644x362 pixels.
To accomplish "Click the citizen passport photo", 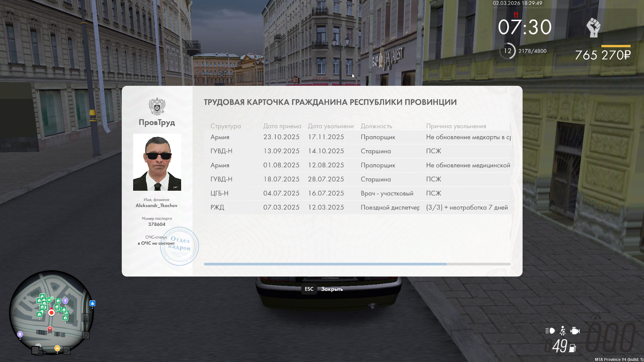I will pos(157,162).
